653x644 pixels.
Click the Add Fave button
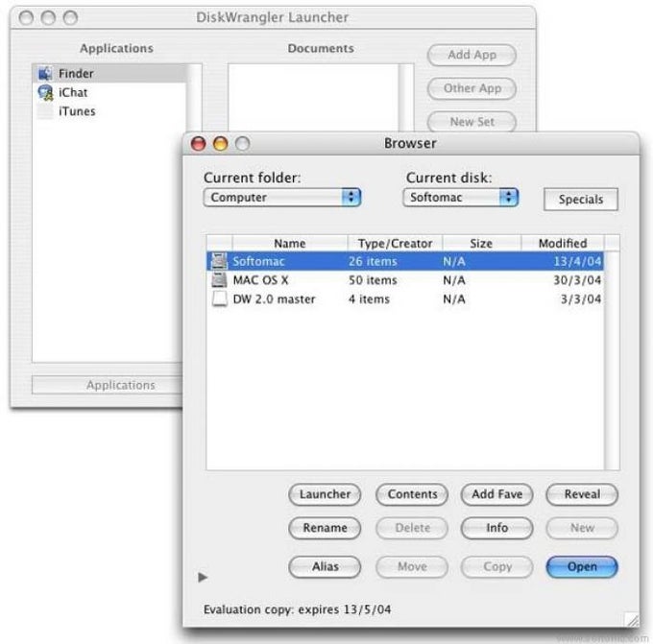pyautogui.click(x=496, y=494)
